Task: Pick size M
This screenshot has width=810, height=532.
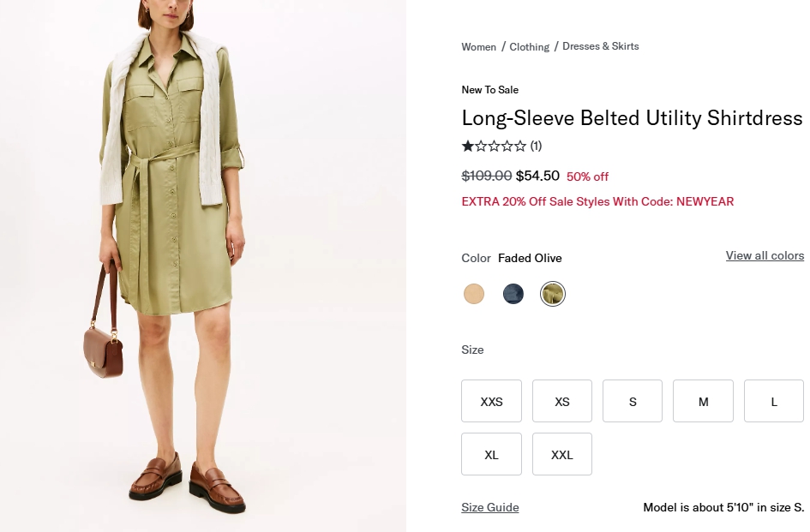Action: [x=703, y=401]
